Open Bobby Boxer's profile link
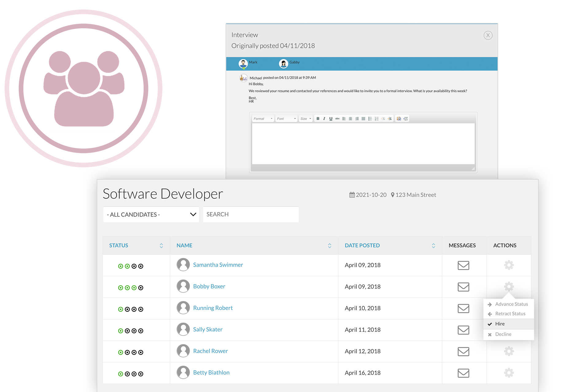570x392 pixels. click(x=209, y=286)
